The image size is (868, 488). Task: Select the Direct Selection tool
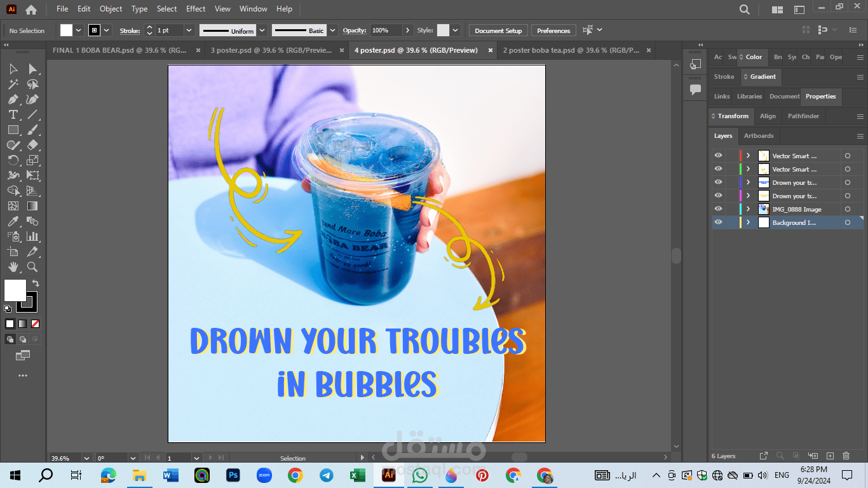pyautogui.click(x=33, y=69)
